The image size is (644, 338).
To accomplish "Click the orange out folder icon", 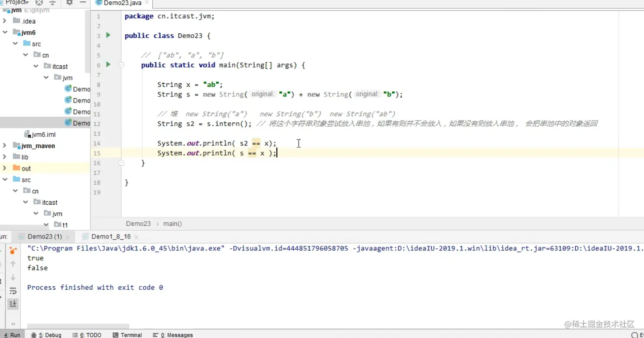I will (x=17, y=168).
